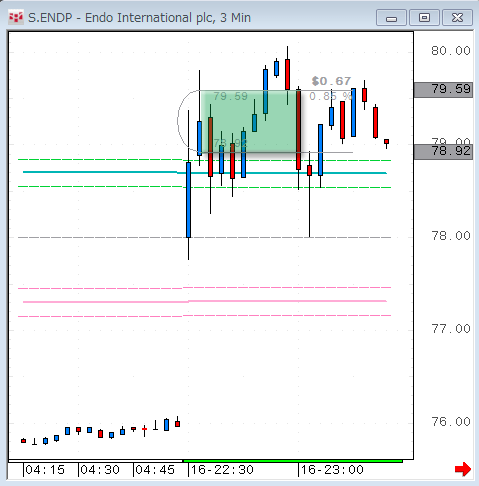Click the 0.85 % measurement label

point(331,97)
